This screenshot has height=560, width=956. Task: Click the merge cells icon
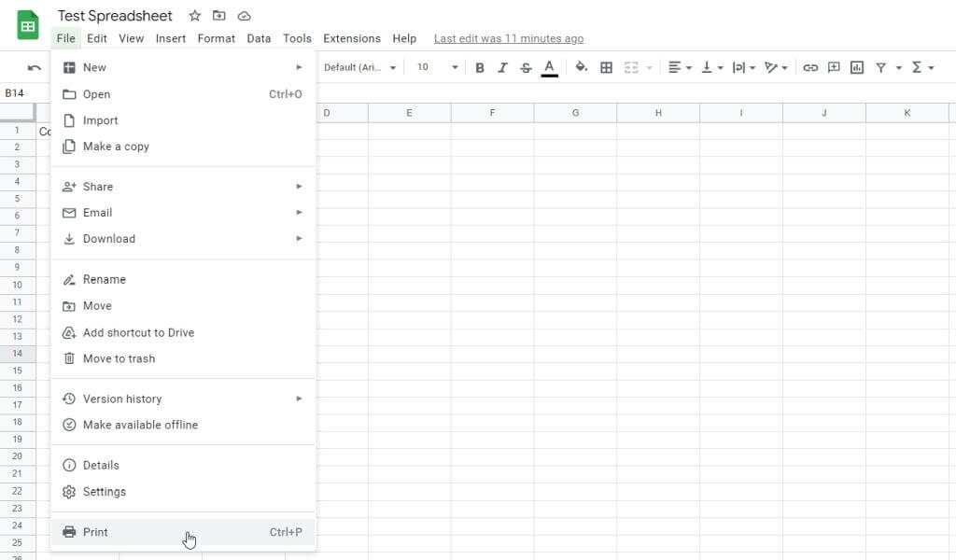(631, 67)
